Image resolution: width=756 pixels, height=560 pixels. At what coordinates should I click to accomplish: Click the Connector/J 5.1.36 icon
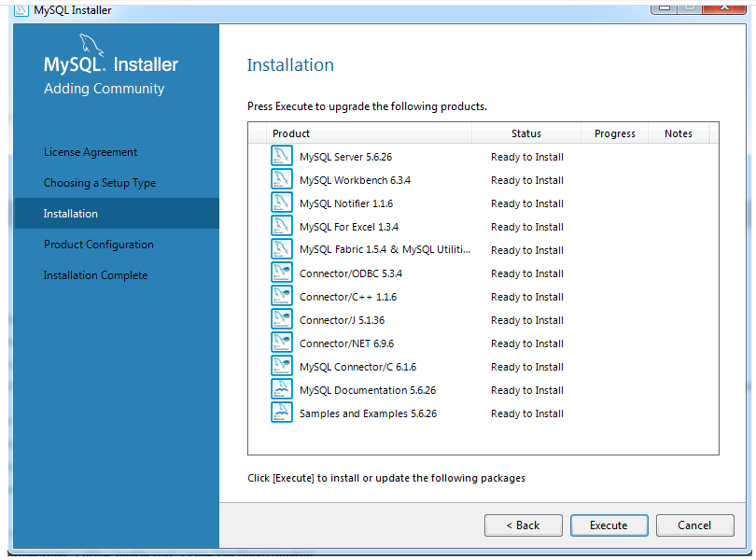(282, 320)
